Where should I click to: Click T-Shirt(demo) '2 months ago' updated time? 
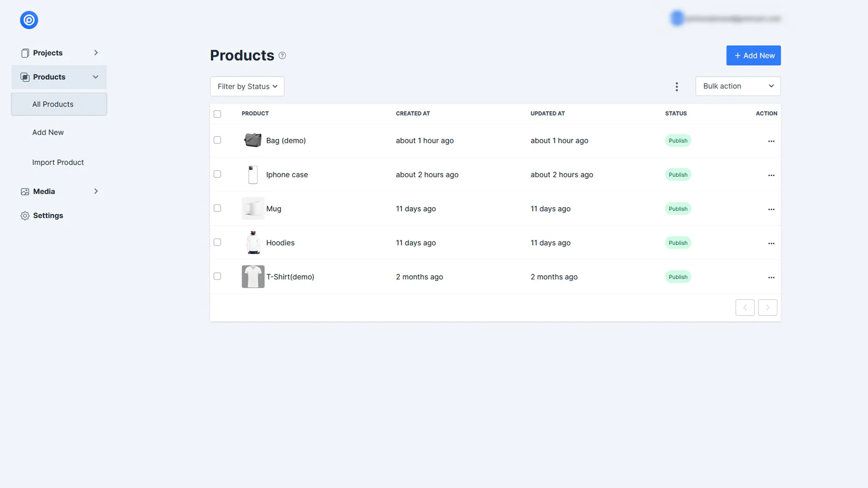pyautogui.click(x=554, y=277)
